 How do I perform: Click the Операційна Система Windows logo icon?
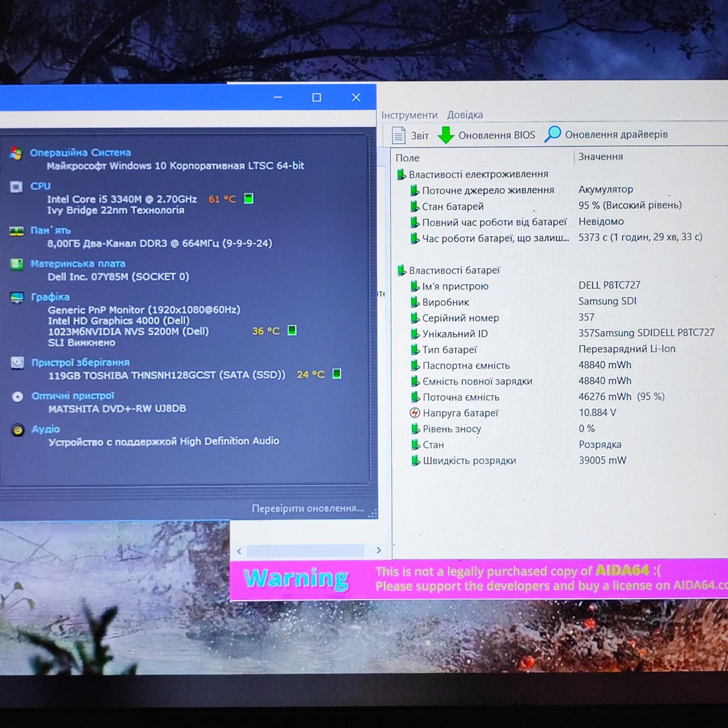(x=16, y=153)
